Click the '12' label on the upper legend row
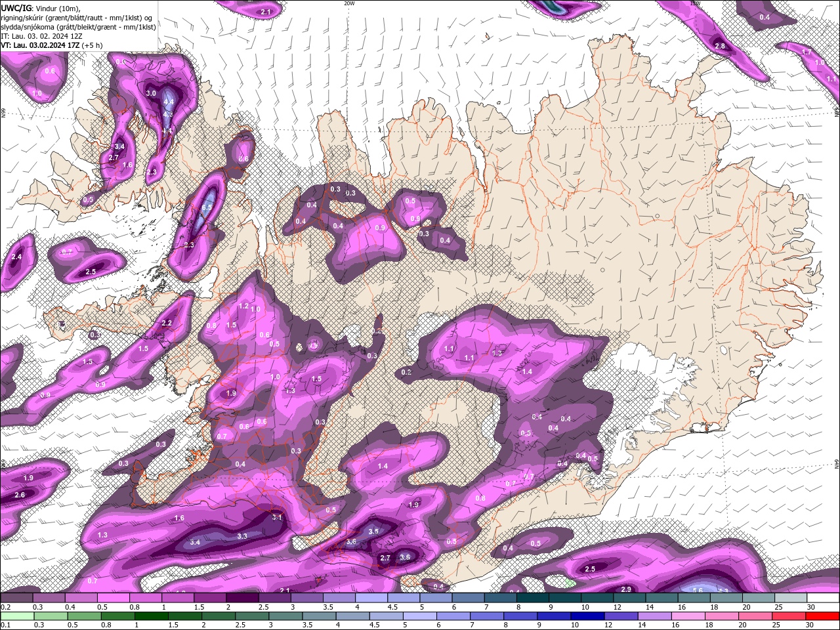840x630 pixels. (617, 608)
